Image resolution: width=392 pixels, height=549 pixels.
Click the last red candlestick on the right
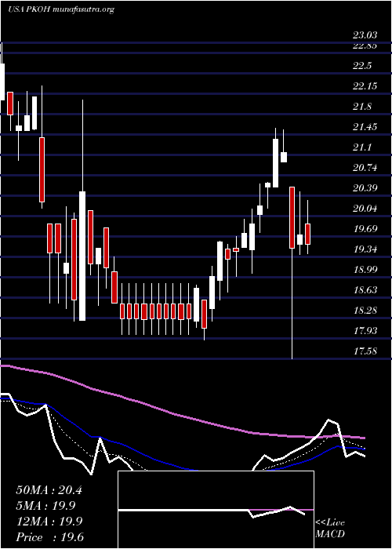tap(307, 234)
